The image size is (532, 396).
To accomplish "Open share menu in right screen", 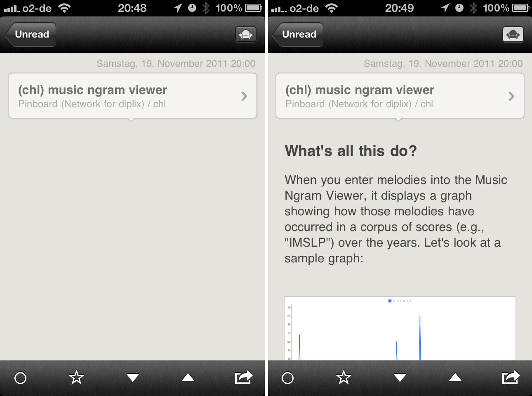I will (511, 377).
